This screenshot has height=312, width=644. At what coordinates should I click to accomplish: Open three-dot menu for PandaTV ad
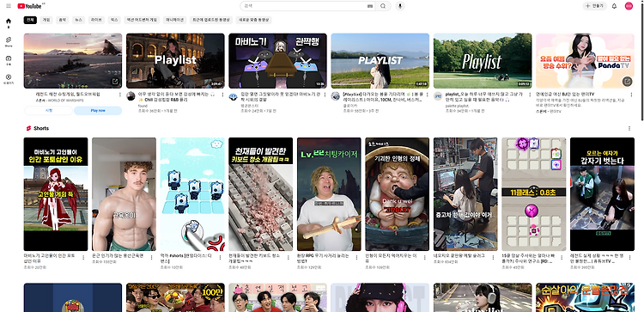tap(632, 95)
